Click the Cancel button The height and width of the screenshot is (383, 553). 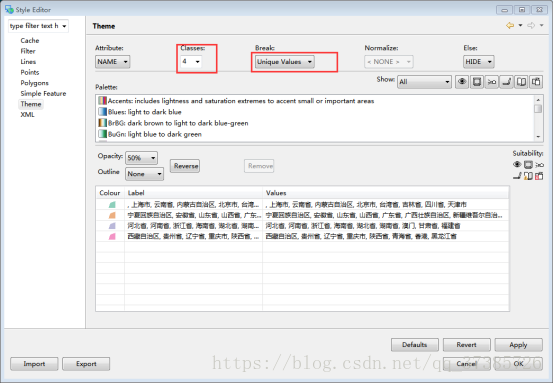(467, 364)
